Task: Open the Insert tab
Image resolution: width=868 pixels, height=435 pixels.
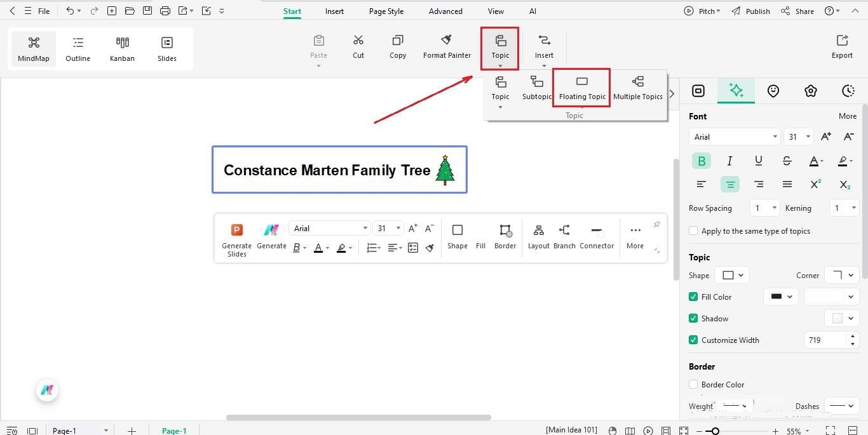Action: [334, 11]
